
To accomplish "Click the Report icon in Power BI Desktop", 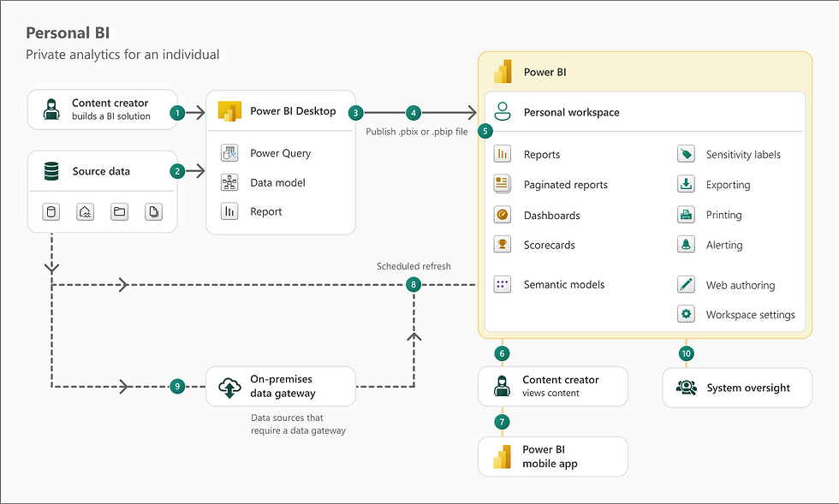I will pos(229,211).
